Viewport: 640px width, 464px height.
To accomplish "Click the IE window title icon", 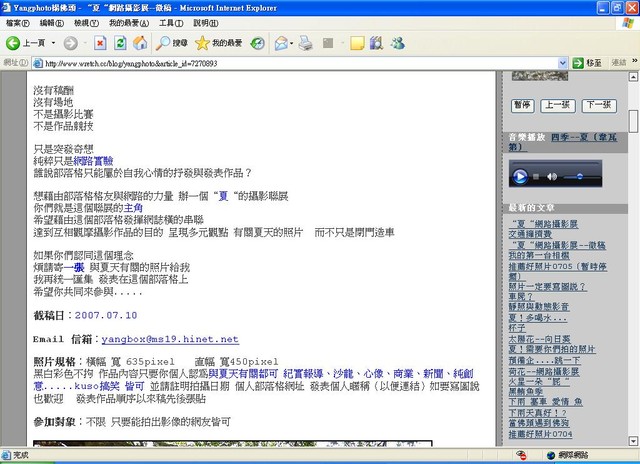I will (6, 8).
